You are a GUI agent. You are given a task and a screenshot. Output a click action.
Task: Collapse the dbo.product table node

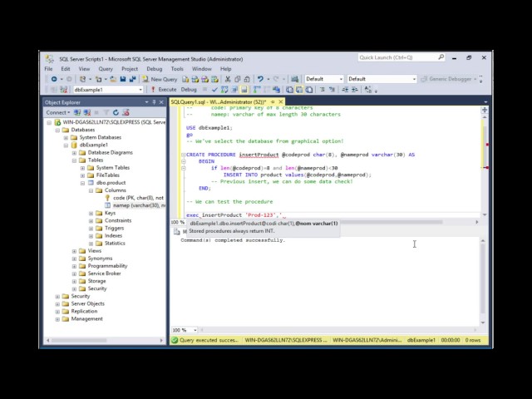tap(82, 183)
